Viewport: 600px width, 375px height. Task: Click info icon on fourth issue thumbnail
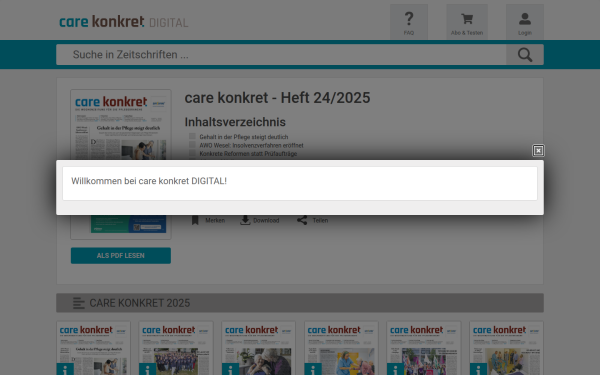tap(313, 369)
